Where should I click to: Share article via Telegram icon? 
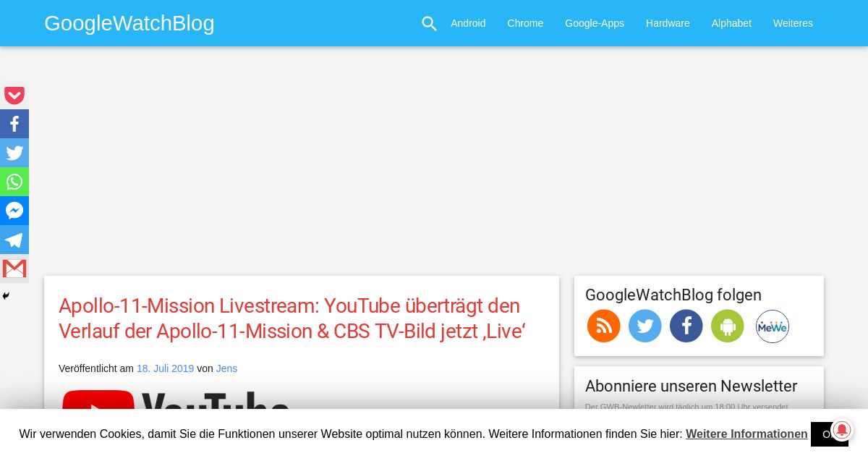14,240
